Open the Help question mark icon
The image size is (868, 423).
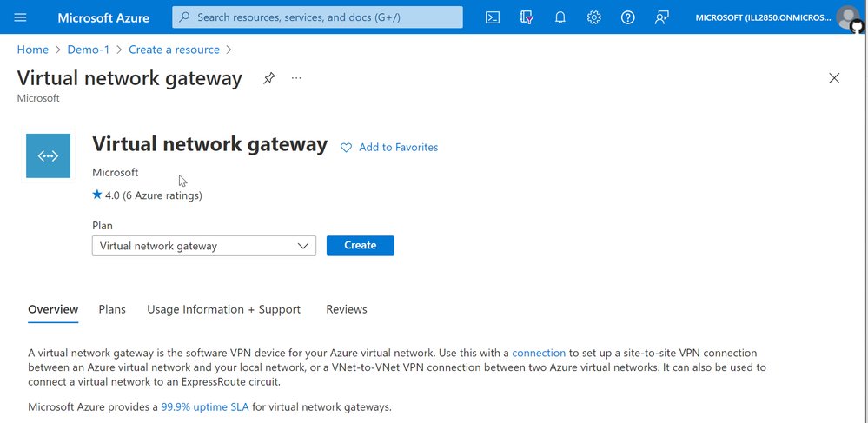click(x=627, y=17)
